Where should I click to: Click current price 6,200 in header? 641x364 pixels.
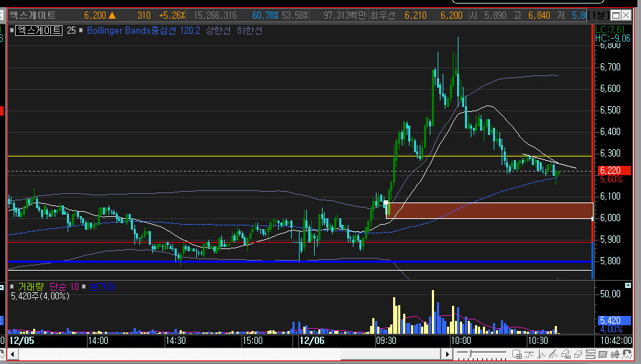(96, 16)
